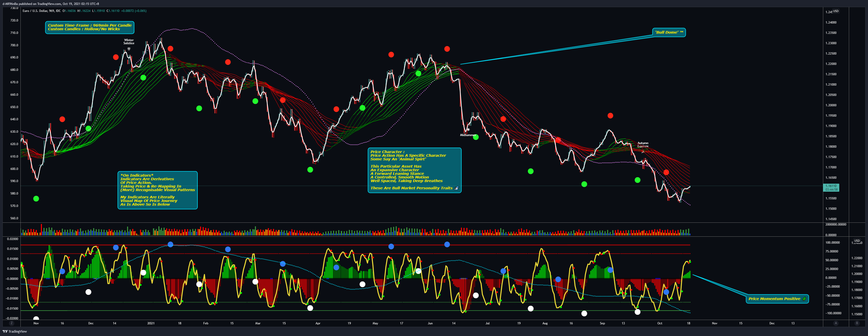
Task: Select the Price Momentum Positive callout
Action: tap(777, 299)
